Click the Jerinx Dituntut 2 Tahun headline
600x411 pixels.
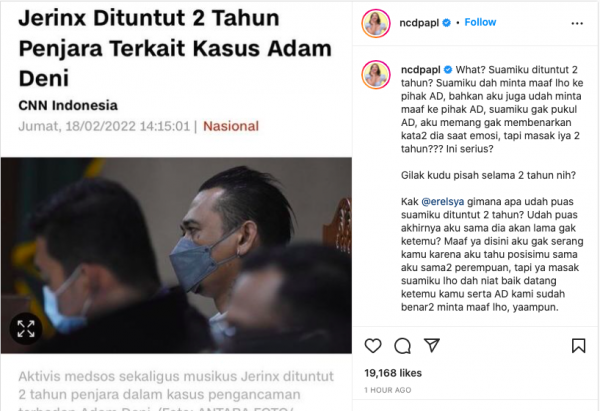coord(175,48)
